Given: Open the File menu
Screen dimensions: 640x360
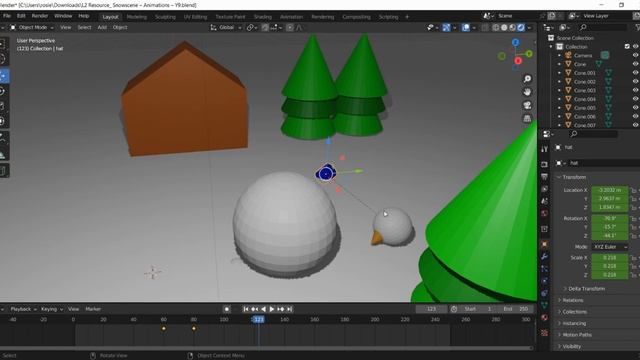Looking at the screenshot, I should (7, 16).
